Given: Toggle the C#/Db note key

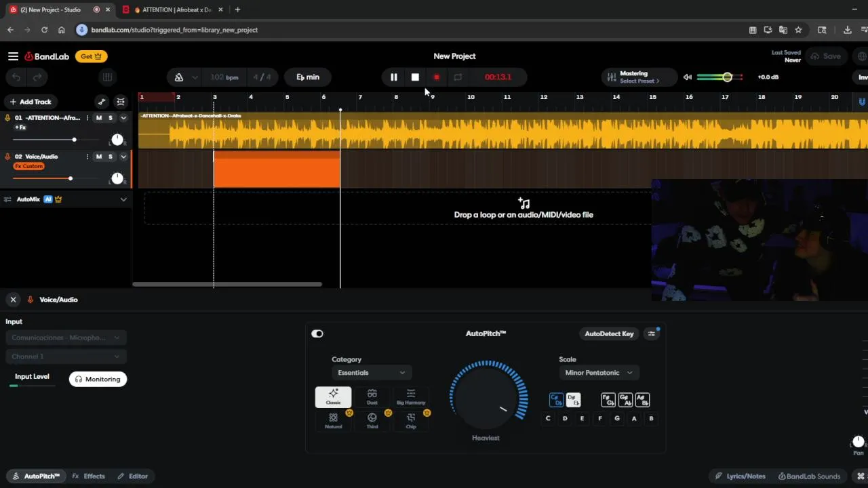Looking at the screenshot, I should tap(556, 400).
